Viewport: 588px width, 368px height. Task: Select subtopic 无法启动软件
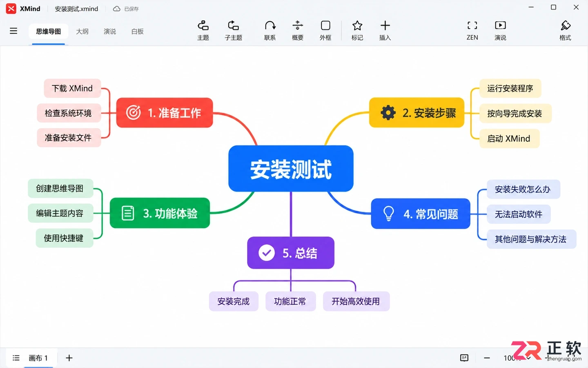(519, 214)
